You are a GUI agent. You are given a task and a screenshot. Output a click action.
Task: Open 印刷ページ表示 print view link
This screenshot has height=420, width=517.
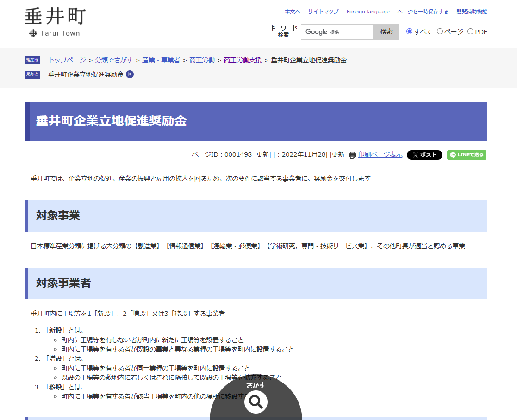pos(380,155)
